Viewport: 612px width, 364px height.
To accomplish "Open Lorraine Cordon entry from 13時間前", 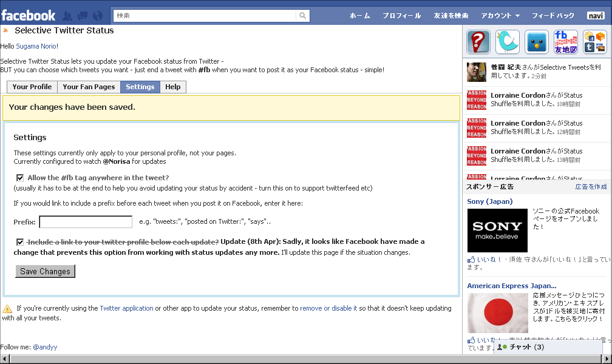I will tap(537, 155).
